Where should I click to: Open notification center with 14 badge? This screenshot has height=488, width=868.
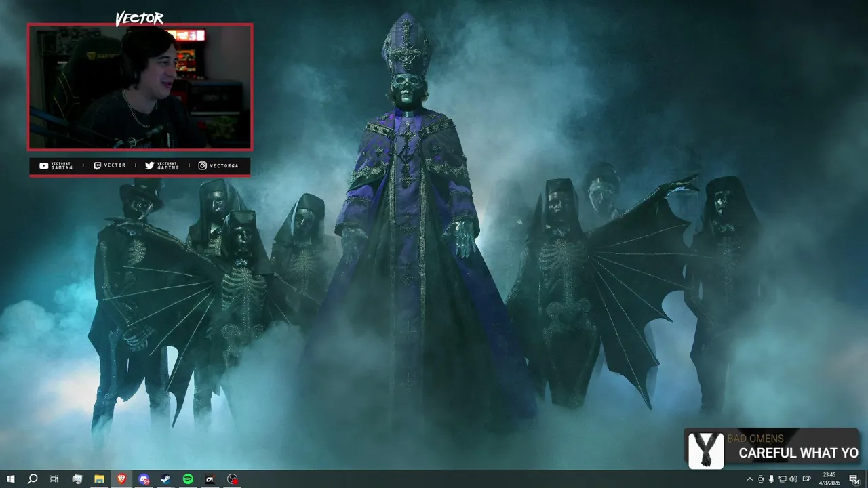[854, 479]
